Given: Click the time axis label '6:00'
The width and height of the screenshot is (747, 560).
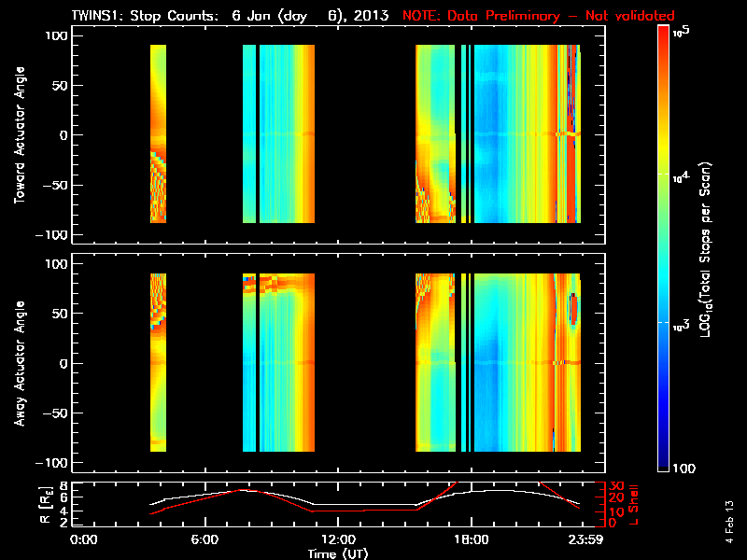Looking at the screenshot, I should point(204,539).
